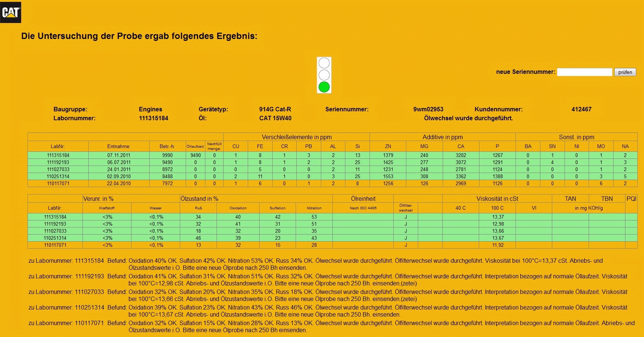This screenshot has width=644, height=337.
Task: Click the ZN column header
Action: [x=388, y=146]
